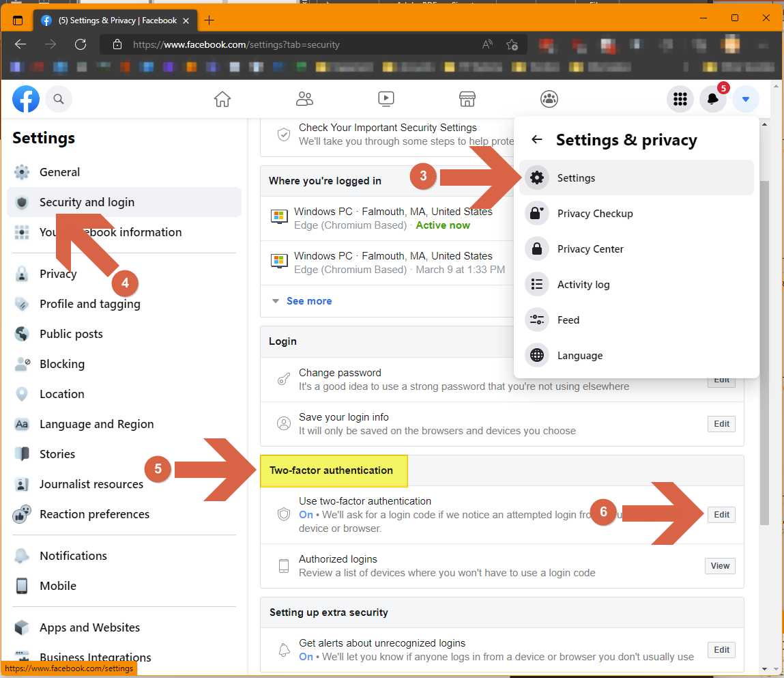The image size is (784, 678).
Task: Select Settings in the Settings & privacy menu
Action: coord(636,178)
